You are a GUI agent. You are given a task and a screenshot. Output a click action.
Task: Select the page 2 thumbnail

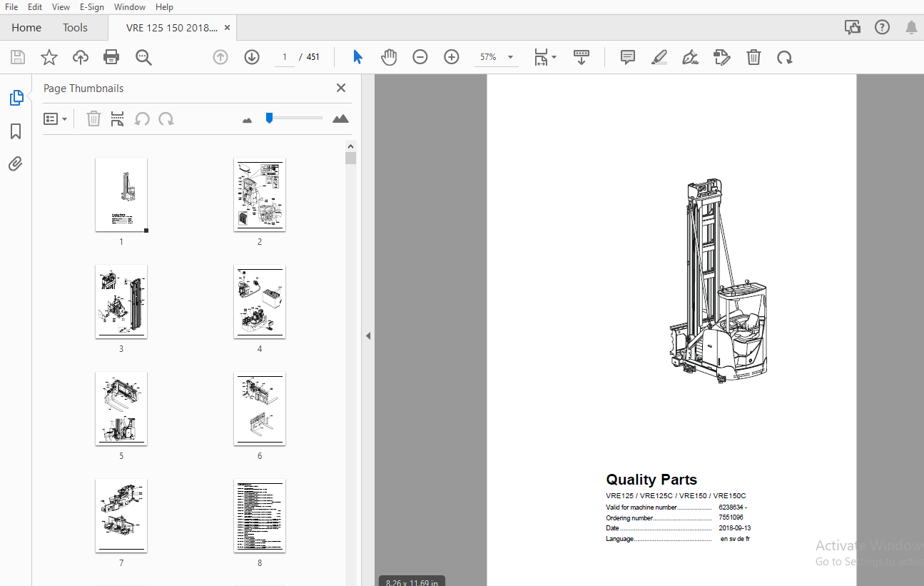[260, 195]
